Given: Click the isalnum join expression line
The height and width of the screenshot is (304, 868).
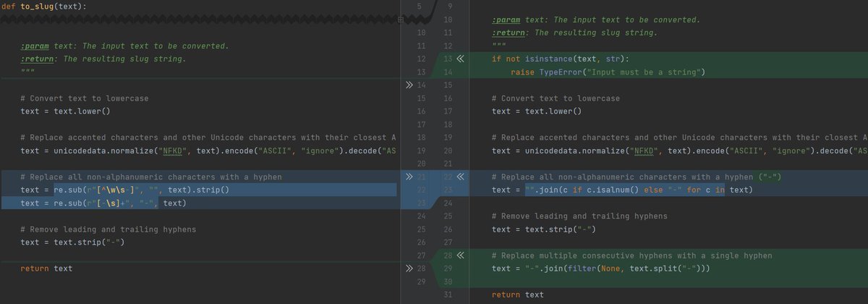Looking at the screenshot, I should (x=622, y=190).
